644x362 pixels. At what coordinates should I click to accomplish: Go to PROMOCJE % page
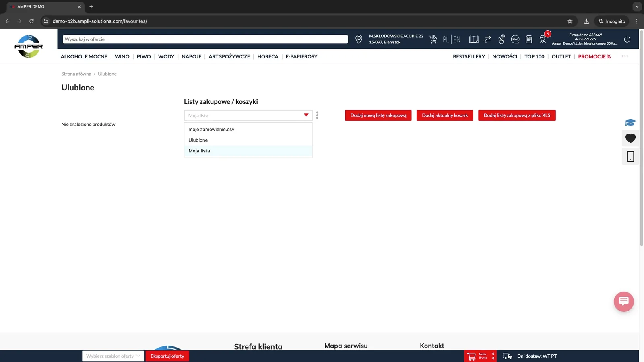594,56
